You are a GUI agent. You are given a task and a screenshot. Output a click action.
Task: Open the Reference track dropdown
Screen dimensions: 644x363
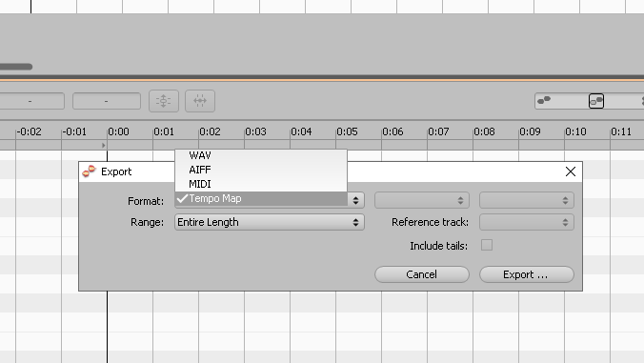527,222
